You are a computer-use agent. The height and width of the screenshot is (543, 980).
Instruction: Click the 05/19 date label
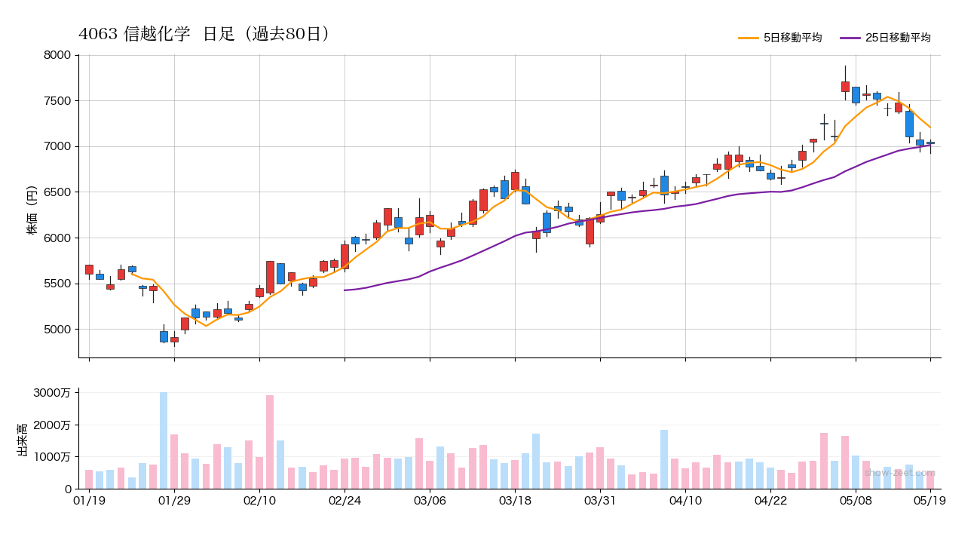[930, 499]
